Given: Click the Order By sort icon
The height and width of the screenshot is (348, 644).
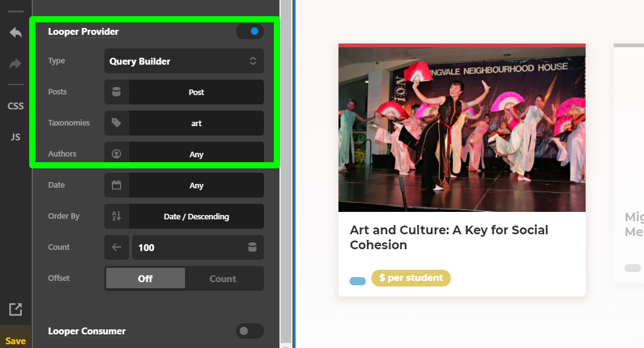Looking at the screenshot, I should (x=116, y=216).
